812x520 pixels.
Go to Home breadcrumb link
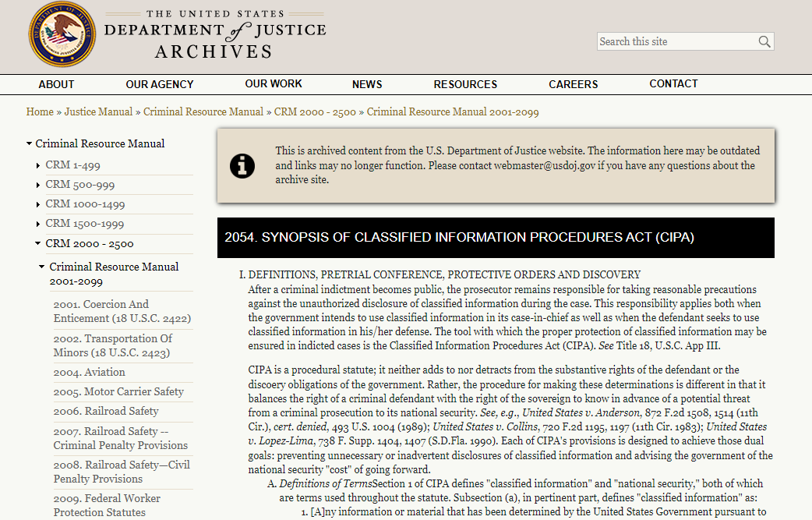pyautogui.click(x=40, y=111)
